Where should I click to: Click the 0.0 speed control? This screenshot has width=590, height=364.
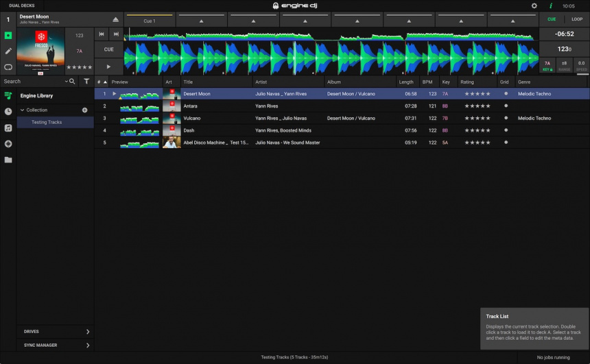(x=581, y=65)
